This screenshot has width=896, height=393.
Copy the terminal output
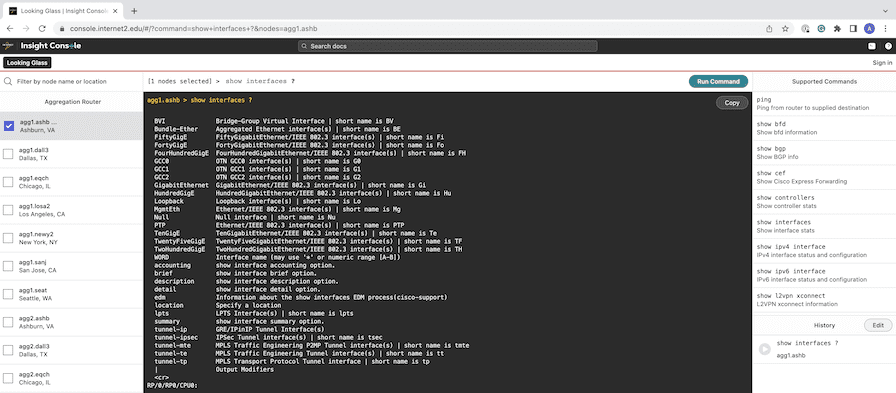tap(732, 103)
